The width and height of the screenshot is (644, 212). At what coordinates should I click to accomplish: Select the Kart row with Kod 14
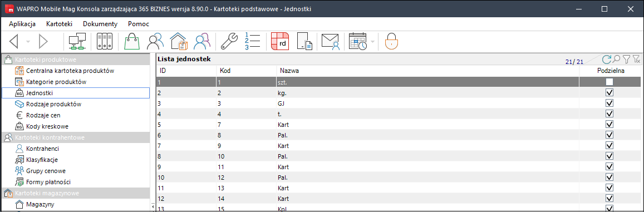399,199
